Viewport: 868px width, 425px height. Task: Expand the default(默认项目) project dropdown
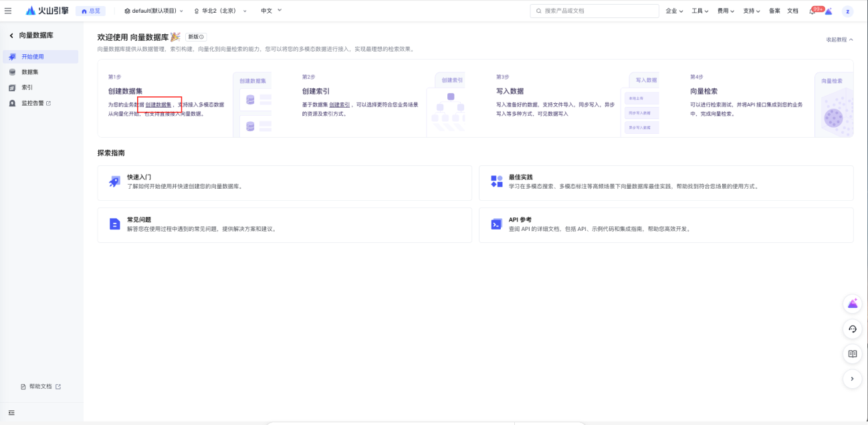coord(154,11)
